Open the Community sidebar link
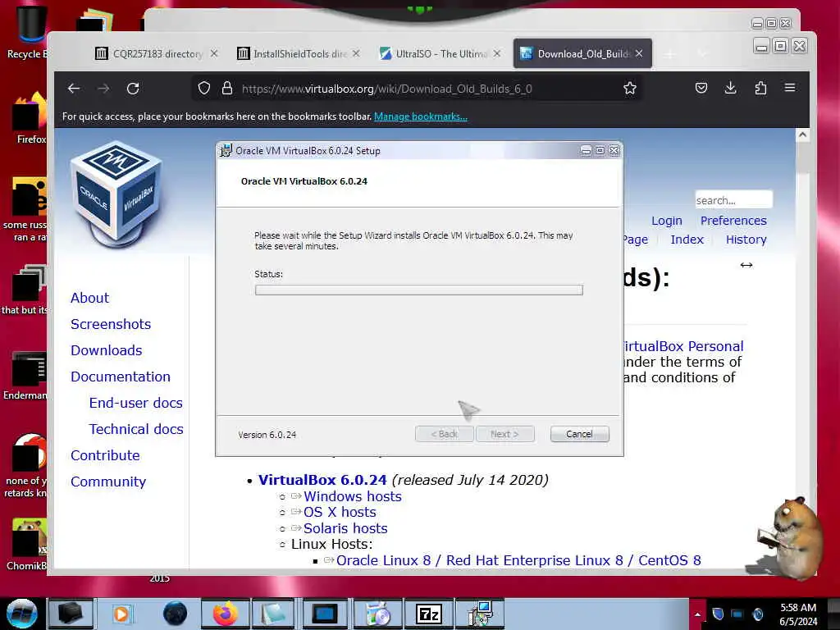The width and height of the screenshot is (840, 630). (x=108, y=482)
